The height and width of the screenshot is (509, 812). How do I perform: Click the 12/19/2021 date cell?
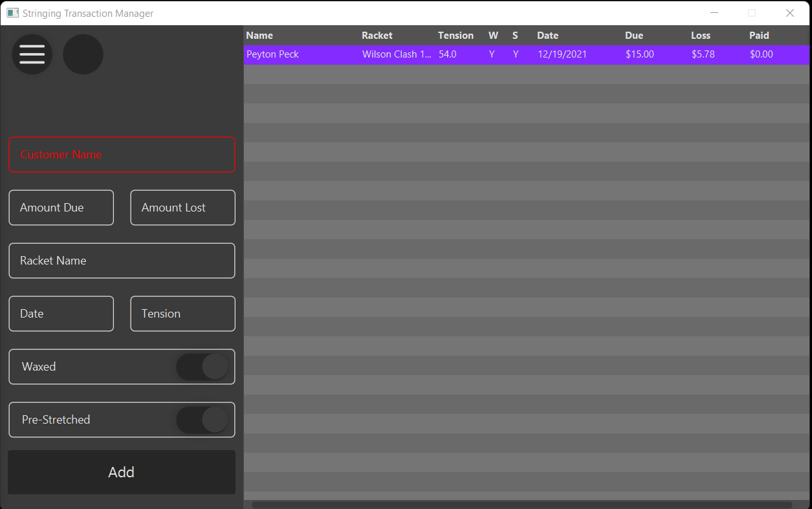point(562,54)
